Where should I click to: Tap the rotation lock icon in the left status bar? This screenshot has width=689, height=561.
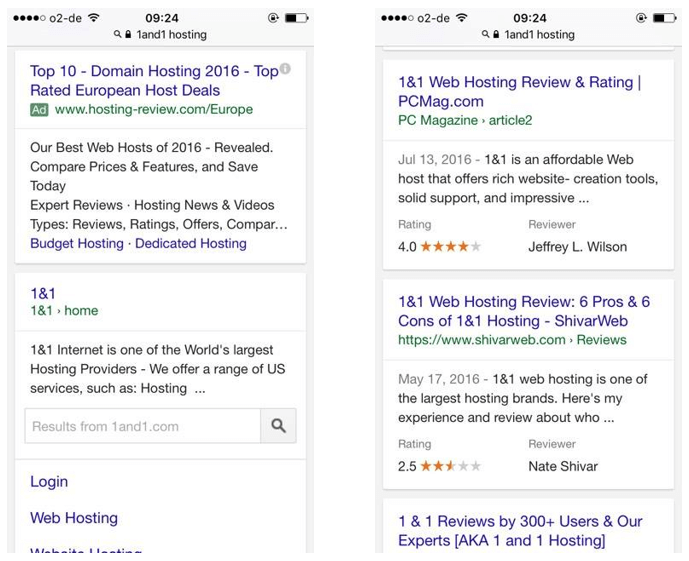pyautogui.click(x=273, y=18)
